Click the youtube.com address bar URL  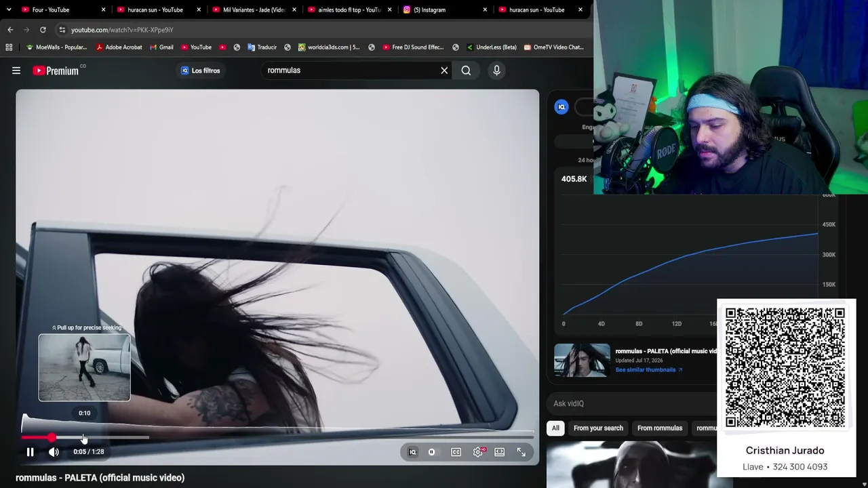tap(122, 30)
